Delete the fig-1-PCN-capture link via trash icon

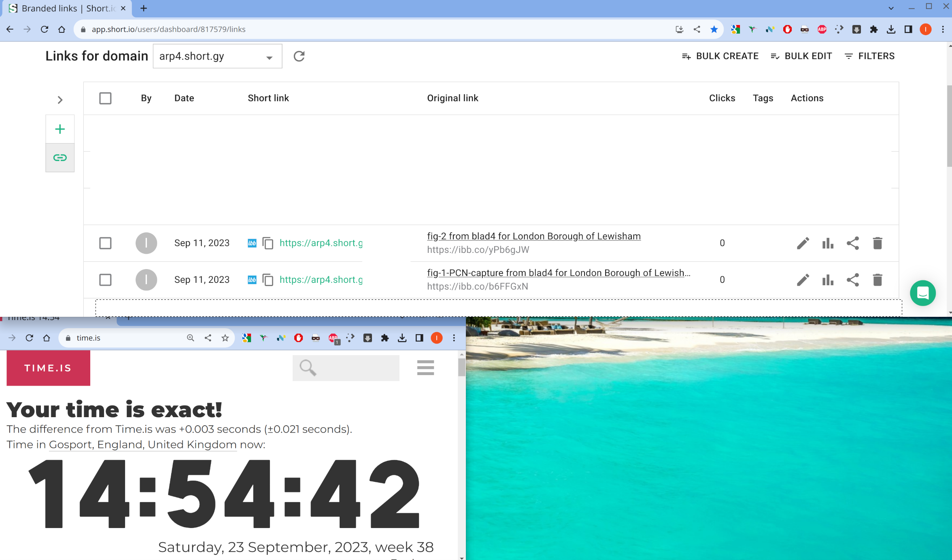point(877,280)
